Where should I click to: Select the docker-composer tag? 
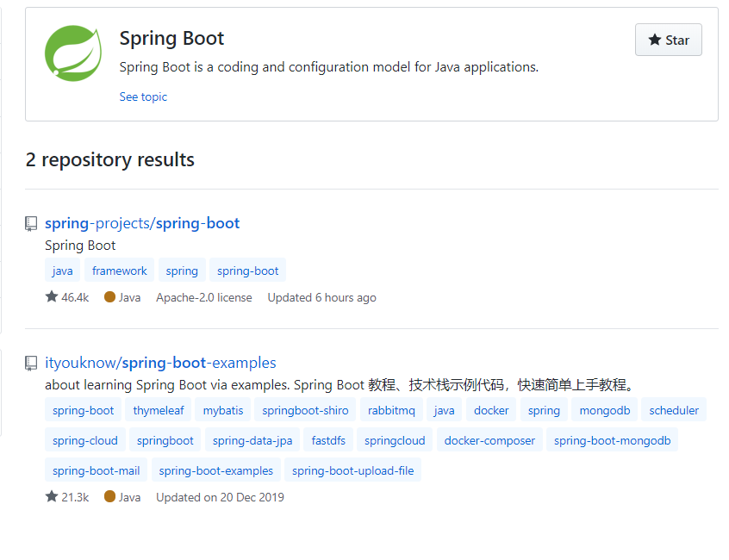pyautogui.click(x=489, y=440)
